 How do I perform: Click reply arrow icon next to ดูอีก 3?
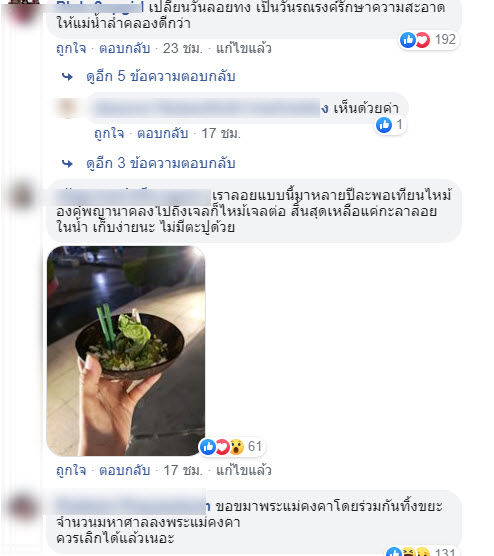[x=67, y=164]
